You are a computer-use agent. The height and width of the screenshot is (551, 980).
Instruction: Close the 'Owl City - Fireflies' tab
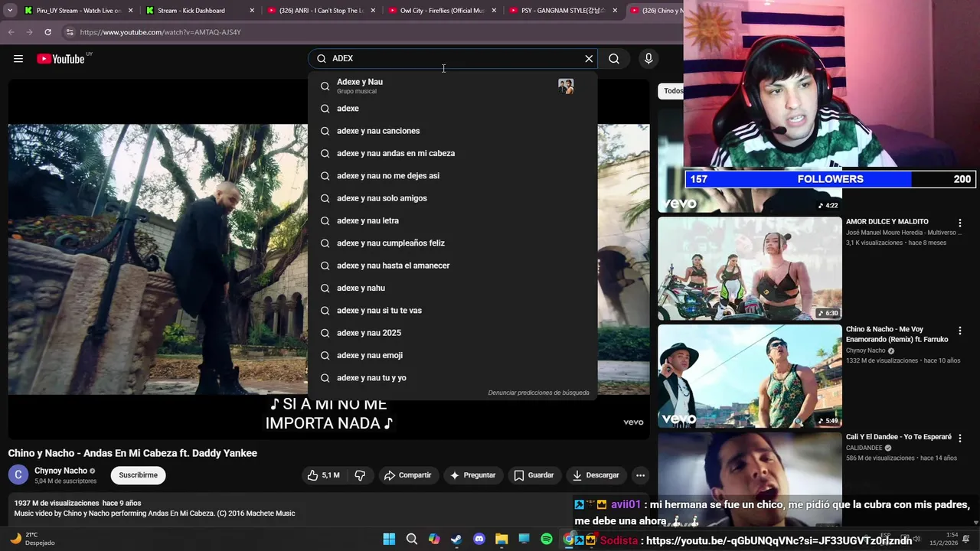point(494,11)
